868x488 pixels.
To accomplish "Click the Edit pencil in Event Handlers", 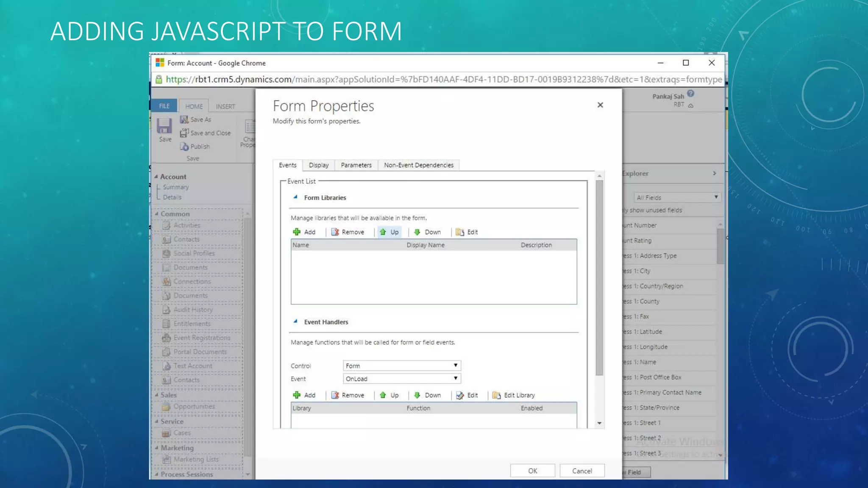I will point(460,395).
